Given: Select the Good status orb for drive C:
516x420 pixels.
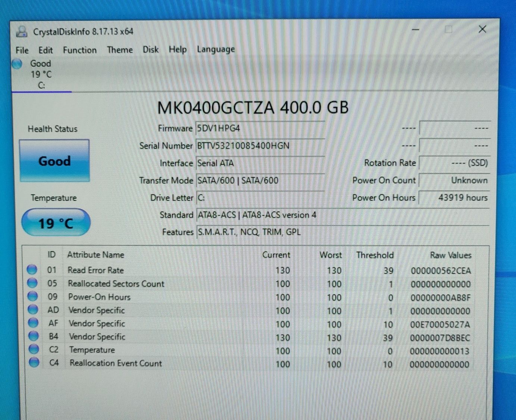Looking at the screenshot, I should [17, 64].
